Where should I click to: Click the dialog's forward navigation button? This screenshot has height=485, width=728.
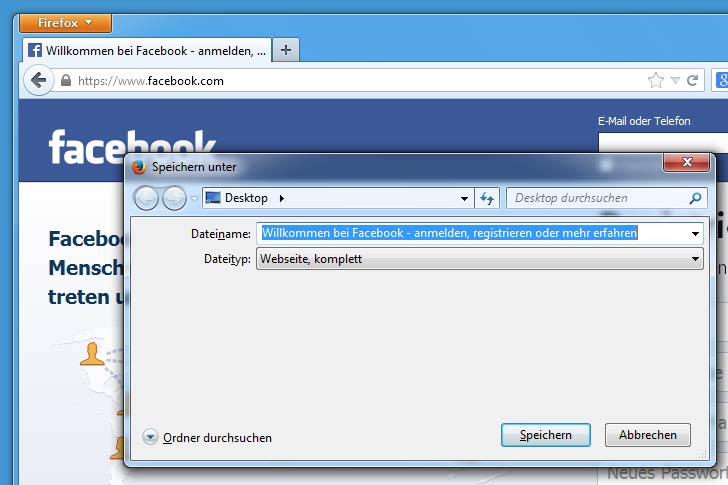pos(174,199)
